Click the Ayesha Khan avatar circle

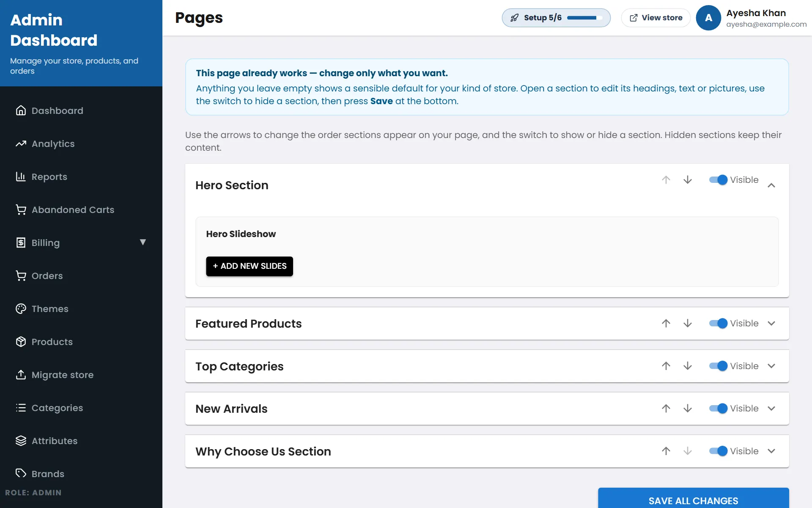[x=708, y=18]
